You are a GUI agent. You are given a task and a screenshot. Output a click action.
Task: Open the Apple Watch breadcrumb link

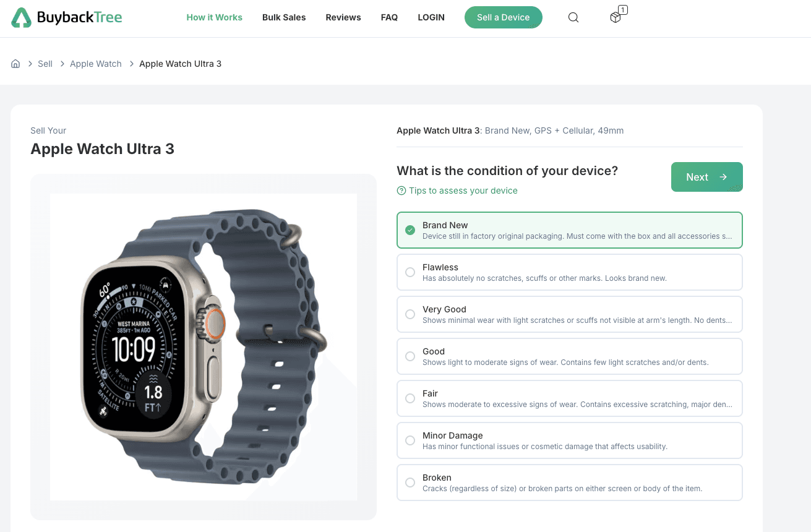click(96, 64)
